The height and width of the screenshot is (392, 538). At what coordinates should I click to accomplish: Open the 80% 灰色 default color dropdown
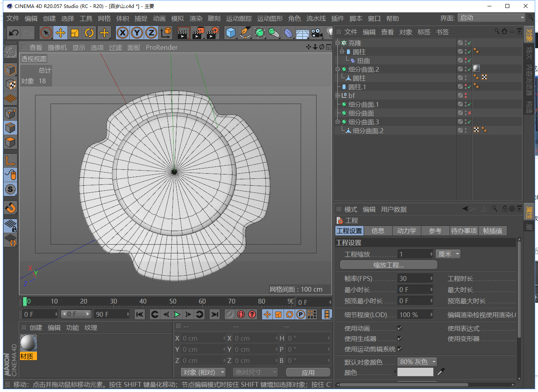point(417,362)
